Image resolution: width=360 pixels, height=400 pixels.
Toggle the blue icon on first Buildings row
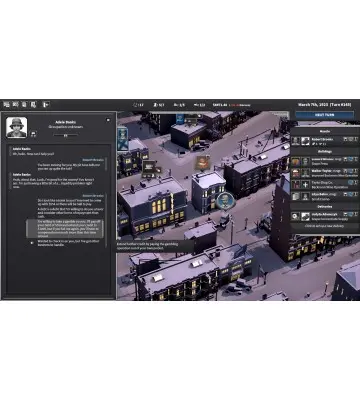[x=351, y=159]
